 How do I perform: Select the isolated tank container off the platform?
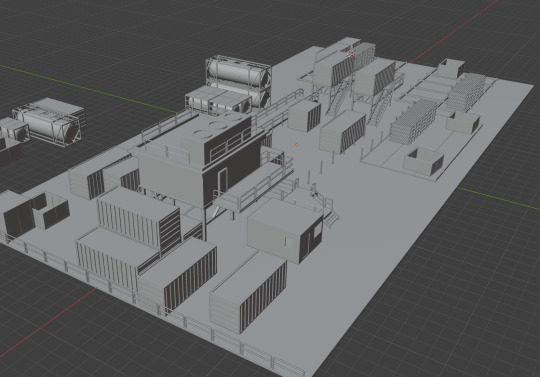(48, 122)
